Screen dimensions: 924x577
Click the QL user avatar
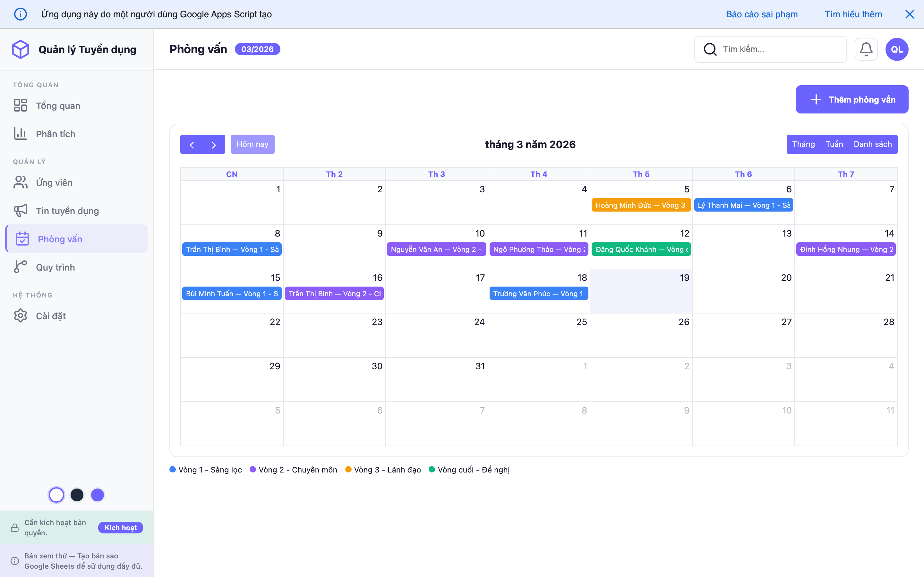(x=896, y=49)
